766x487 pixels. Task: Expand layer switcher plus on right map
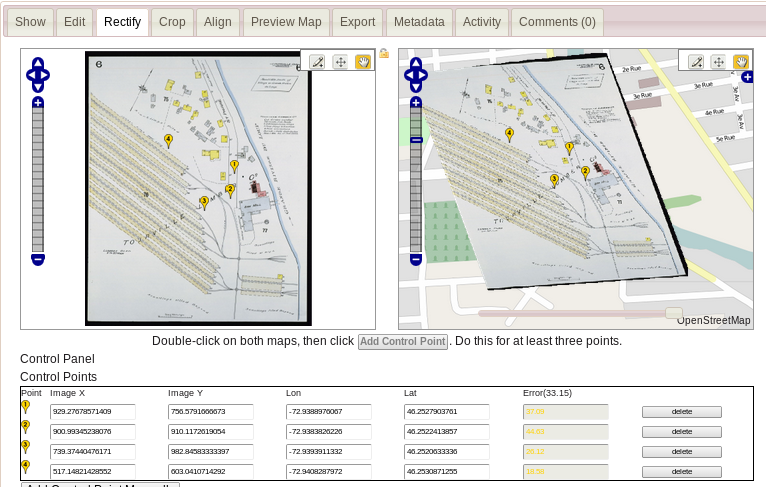coord(746,77)
